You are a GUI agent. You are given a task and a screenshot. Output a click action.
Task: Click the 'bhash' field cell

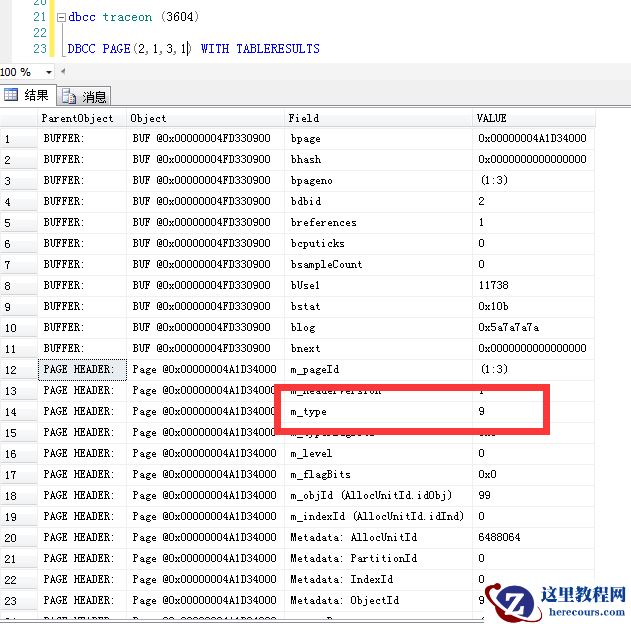(x=378, y=160)
